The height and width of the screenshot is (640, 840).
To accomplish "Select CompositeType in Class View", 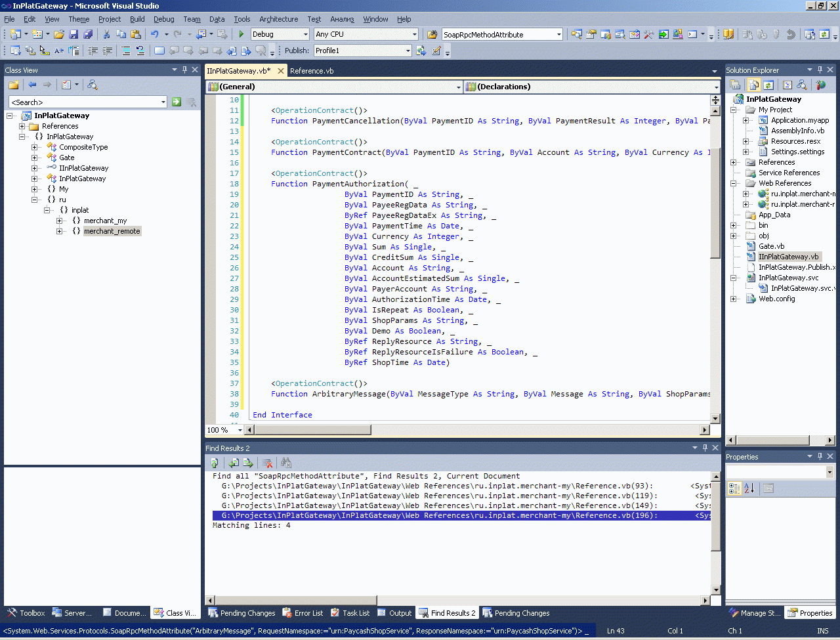I will click(83, 147).
